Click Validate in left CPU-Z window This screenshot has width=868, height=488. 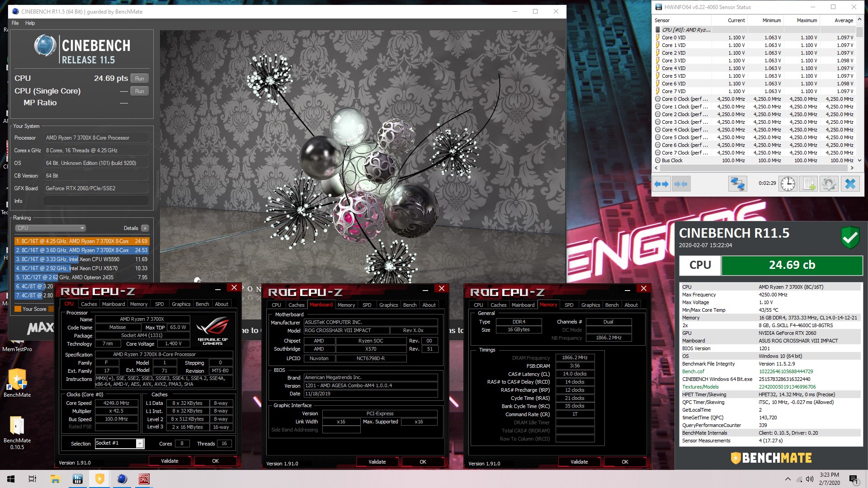pos(170,461)
